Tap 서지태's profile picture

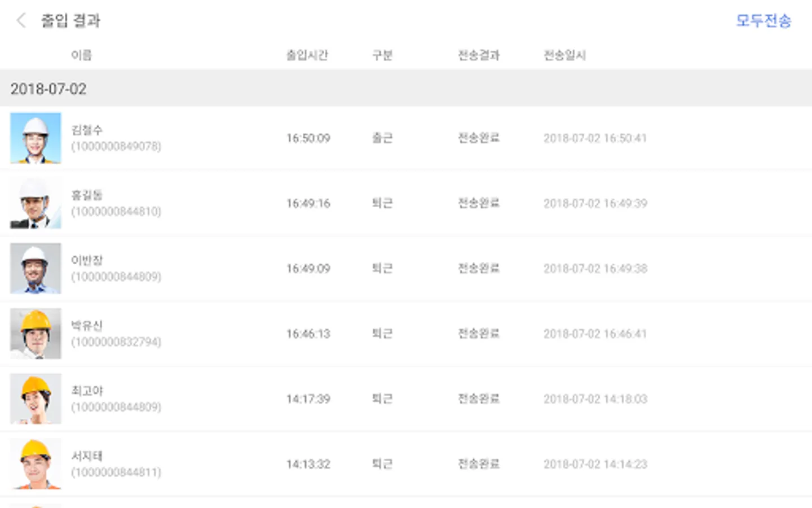click(36, 464)
